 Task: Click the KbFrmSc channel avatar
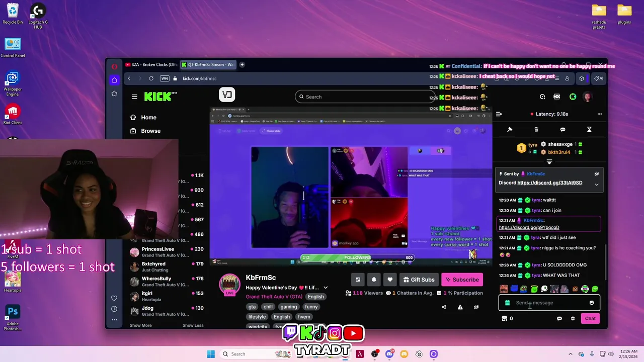(229, 285)
